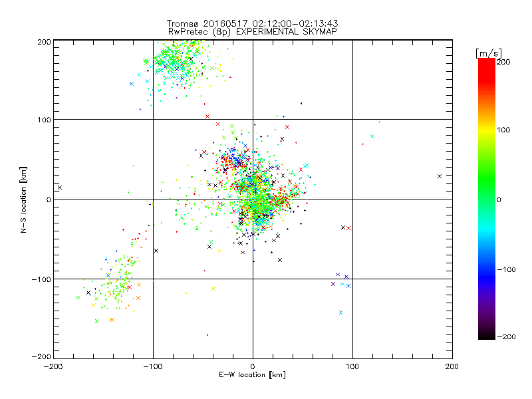Click the y-axis tick label '-200' at bottom
532x399 pixels.
[x=41, y=356]
